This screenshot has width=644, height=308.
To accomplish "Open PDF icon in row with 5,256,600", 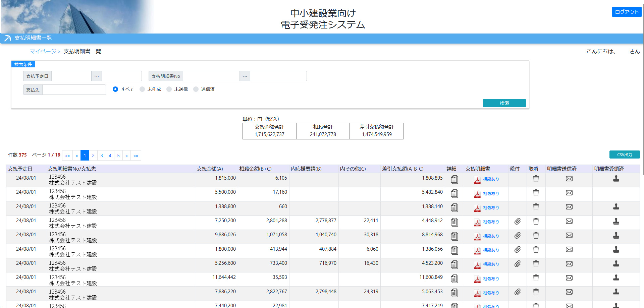I will (477, 265).
